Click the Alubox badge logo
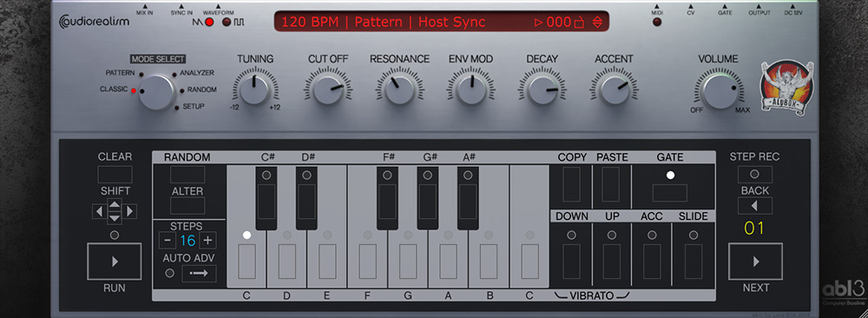The width and height of the screenshot is (868, 318). pyautogui.click(x=786, y=88)
